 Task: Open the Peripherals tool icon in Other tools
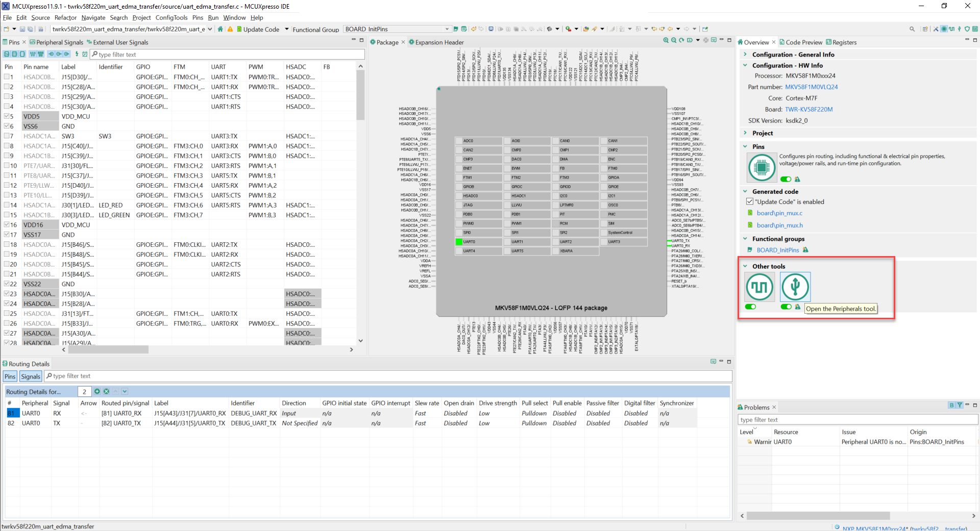[795, 287]
